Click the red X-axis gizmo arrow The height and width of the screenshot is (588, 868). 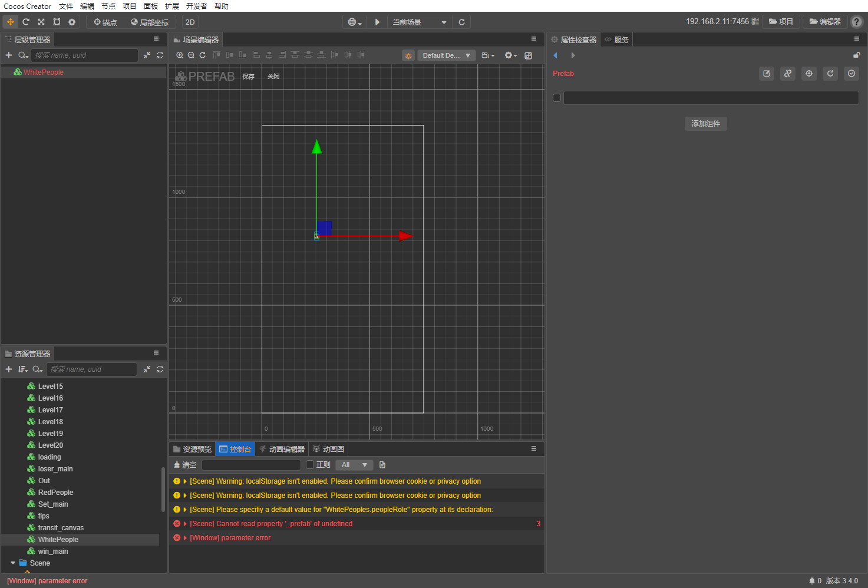[405, 236]
